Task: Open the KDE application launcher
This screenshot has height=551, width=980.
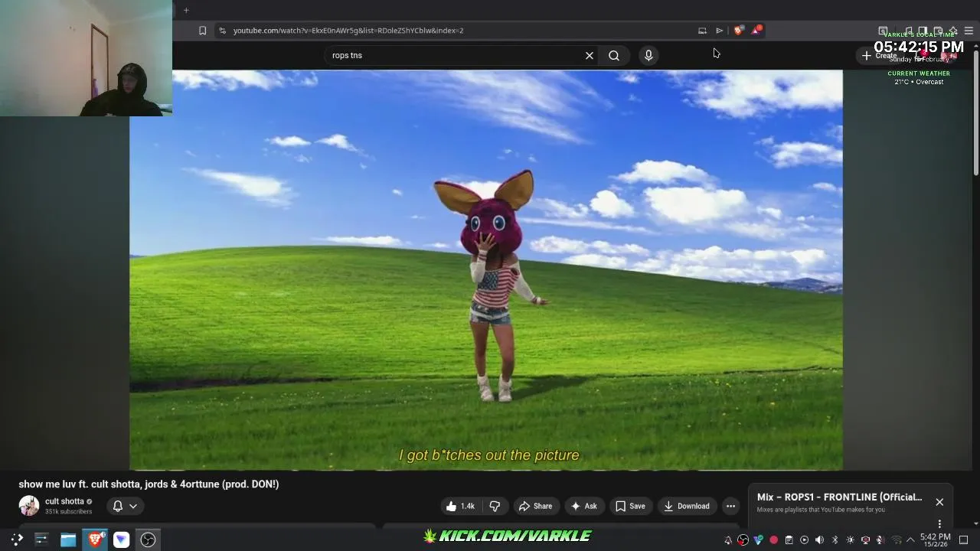Action: point(17,540)
